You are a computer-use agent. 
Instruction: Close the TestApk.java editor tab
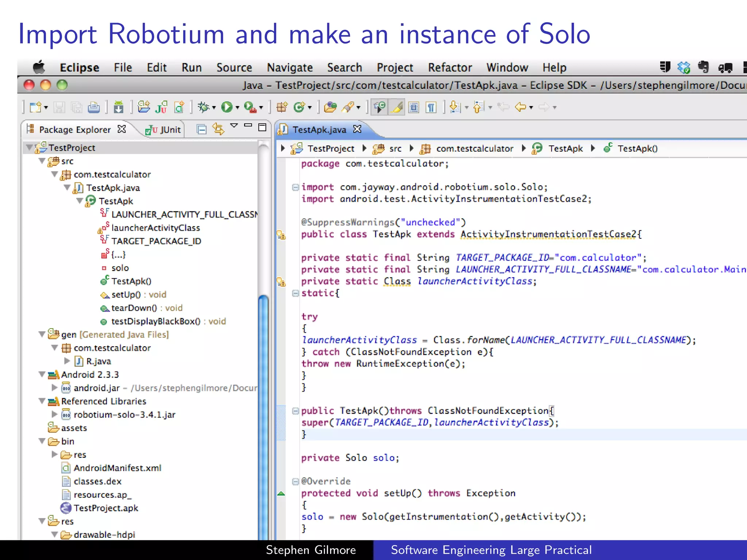tap(357, 129)
